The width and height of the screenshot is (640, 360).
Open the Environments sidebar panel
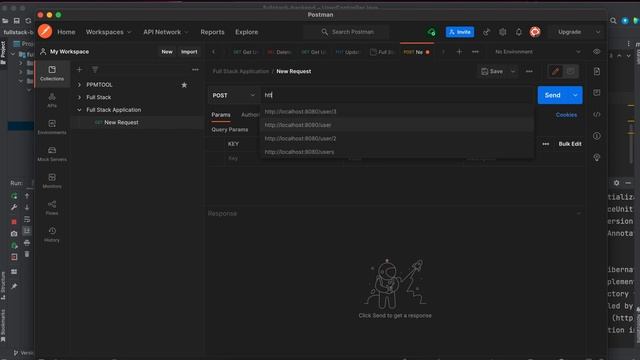click(52, 127)
